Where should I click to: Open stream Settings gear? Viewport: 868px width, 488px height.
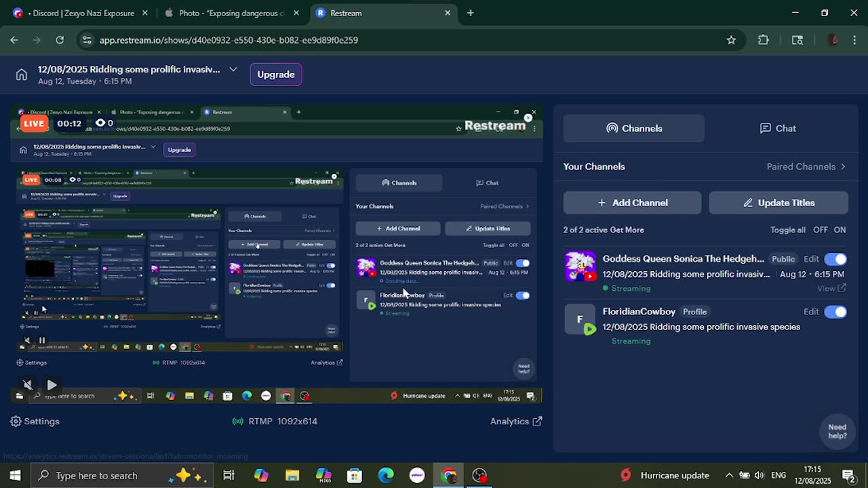tap(35, 422)
